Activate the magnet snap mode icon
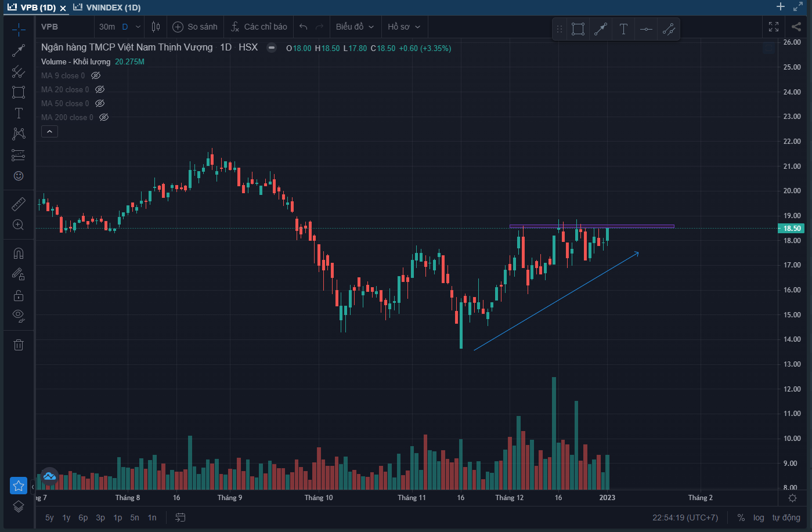 click(x=19, y=254)
